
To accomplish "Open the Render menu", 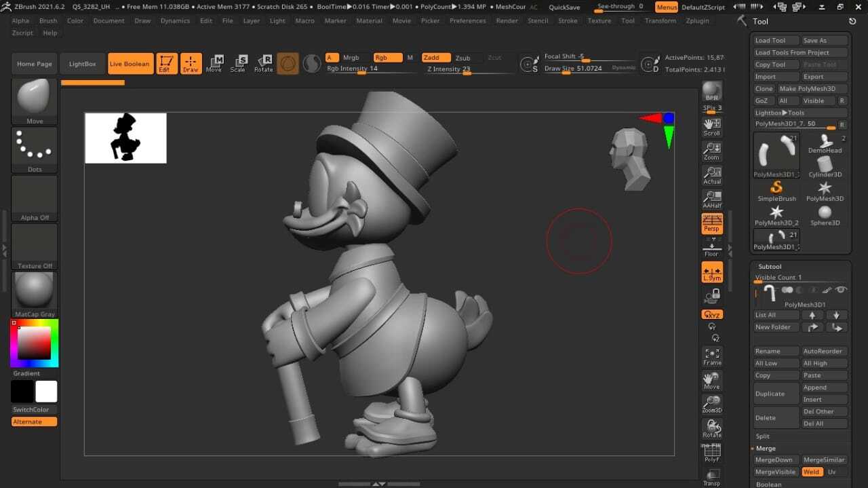I will point(507,21).
